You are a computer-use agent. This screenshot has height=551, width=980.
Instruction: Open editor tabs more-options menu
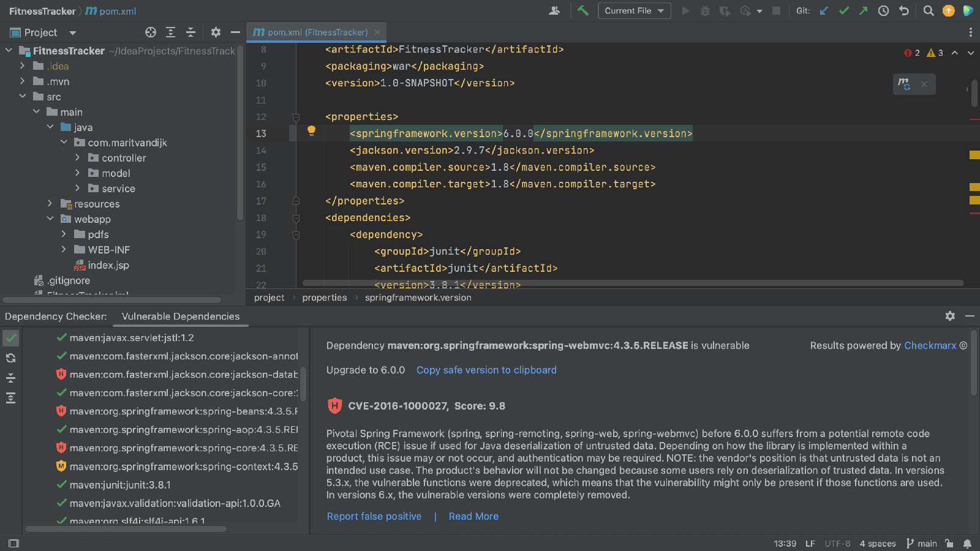click(970, 32)
